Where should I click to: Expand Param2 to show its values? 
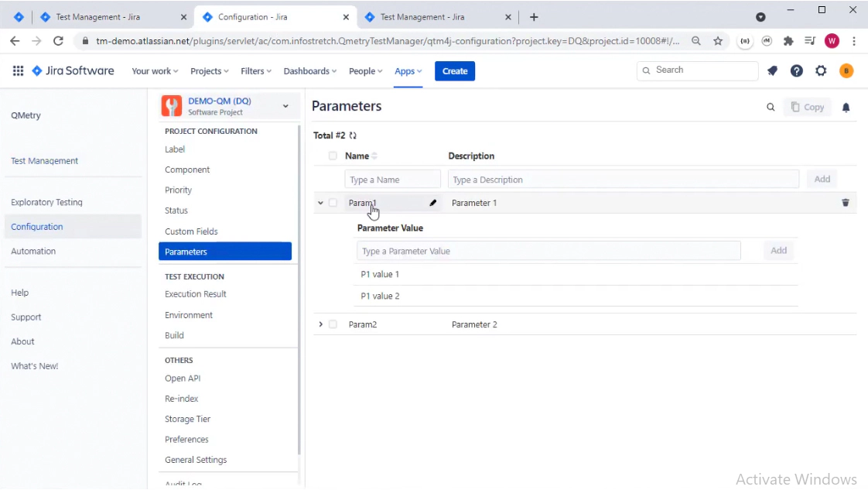click(321, 324)
